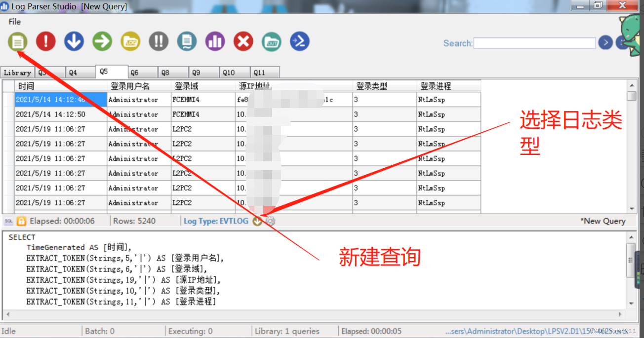This screenshot has height=338, width=644.
Task: Click the SQL icon in the status strip
Action: click(x=8, y=221)
